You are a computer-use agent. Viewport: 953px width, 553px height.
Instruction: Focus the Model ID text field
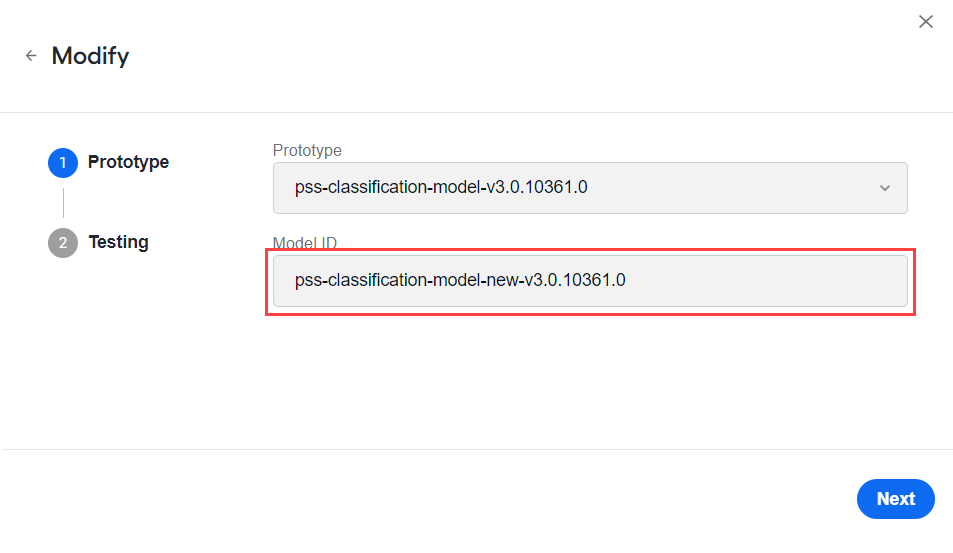click(590, 281)
